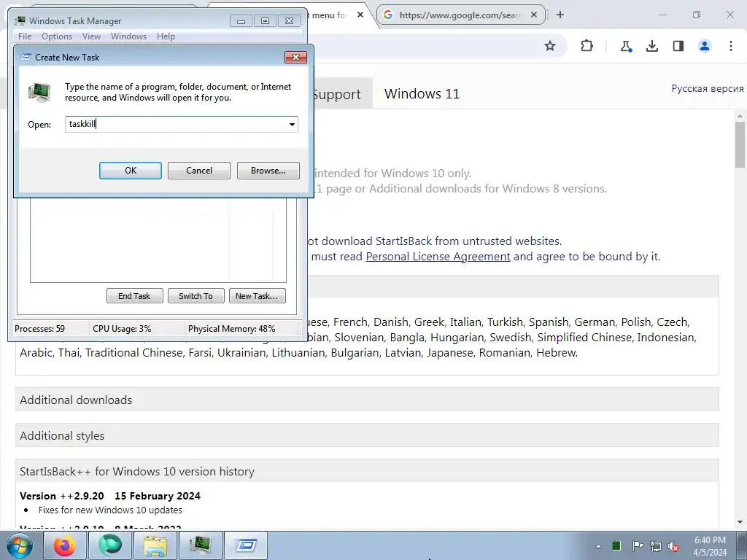
Task: Click CPU Usage: 3% status entry
Action: [x=122, y=329]
